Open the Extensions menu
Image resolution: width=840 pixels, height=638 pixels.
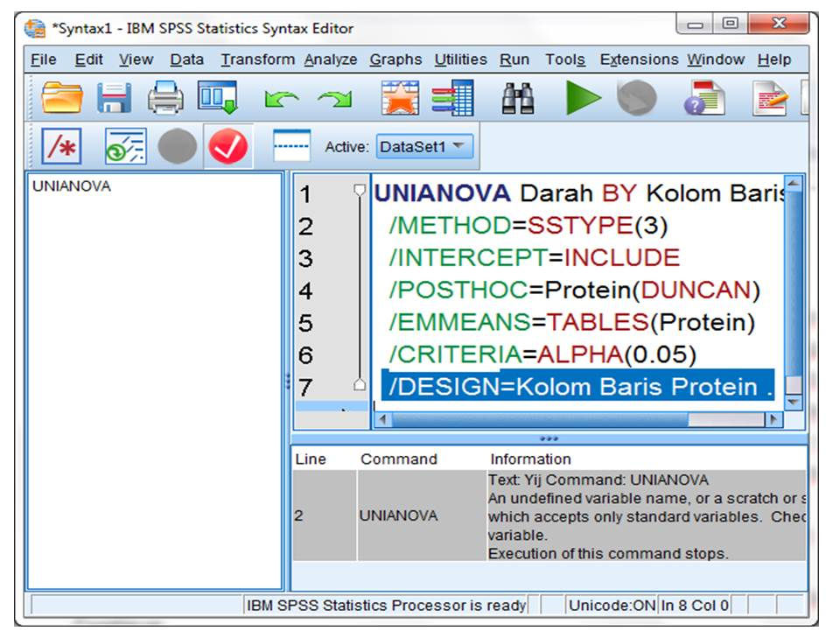(x=639, y=60)
